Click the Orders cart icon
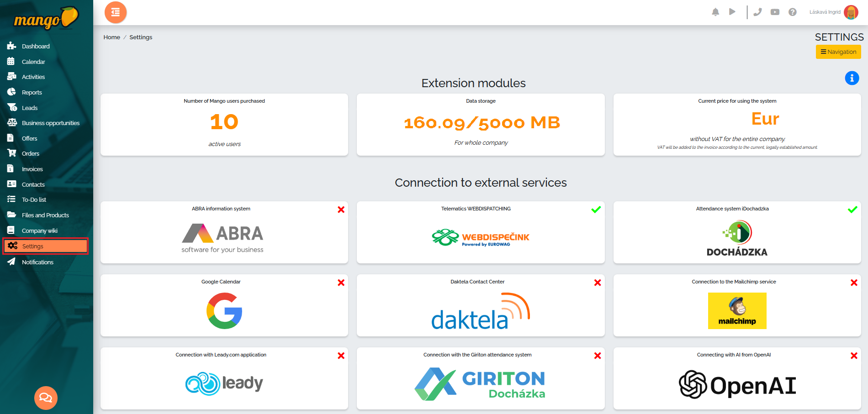868x414 pixels. 11,153
